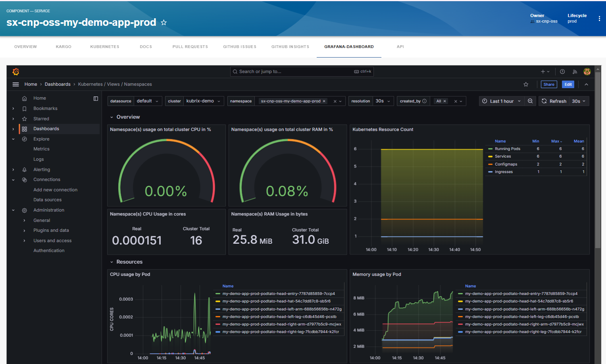
Task: Expand the Alerting sidebar section
Action: click(x=13, y=169)
